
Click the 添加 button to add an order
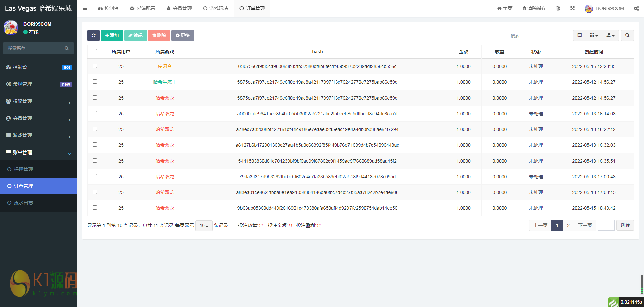coord(112,35)
